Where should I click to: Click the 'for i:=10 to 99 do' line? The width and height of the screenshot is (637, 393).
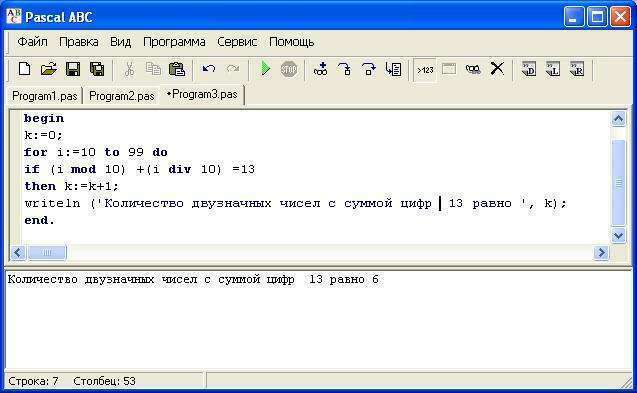coord(95,152)
